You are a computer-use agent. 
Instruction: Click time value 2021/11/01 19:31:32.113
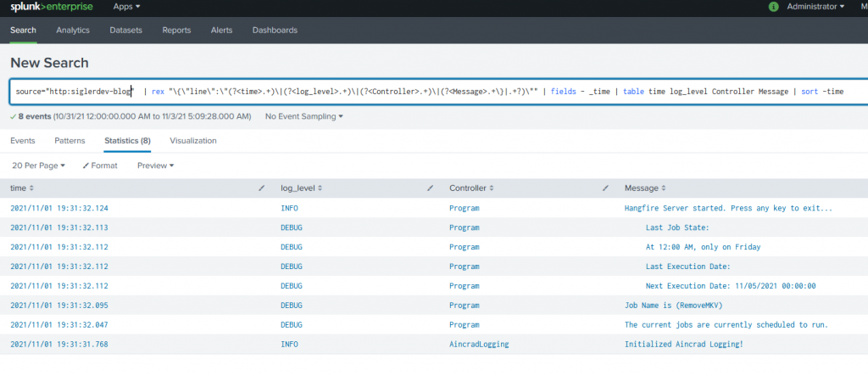tap(59, 227)
